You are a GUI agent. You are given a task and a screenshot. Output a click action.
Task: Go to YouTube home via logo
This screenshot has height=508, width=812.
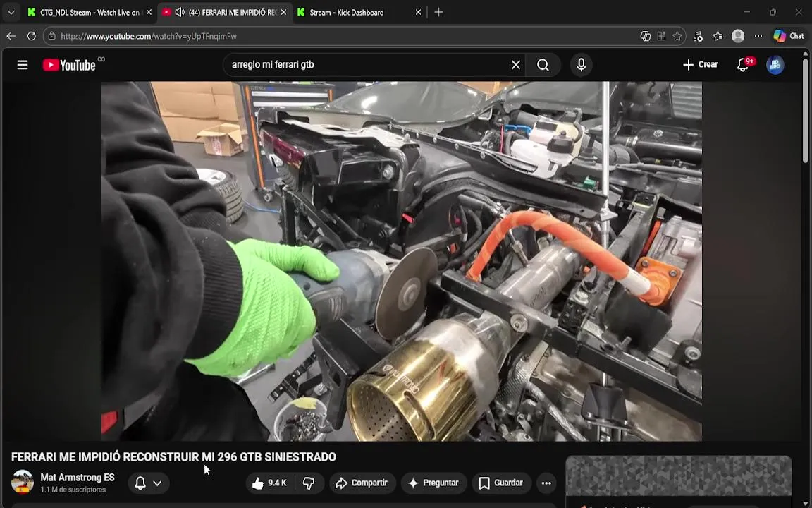pos(69,65)
